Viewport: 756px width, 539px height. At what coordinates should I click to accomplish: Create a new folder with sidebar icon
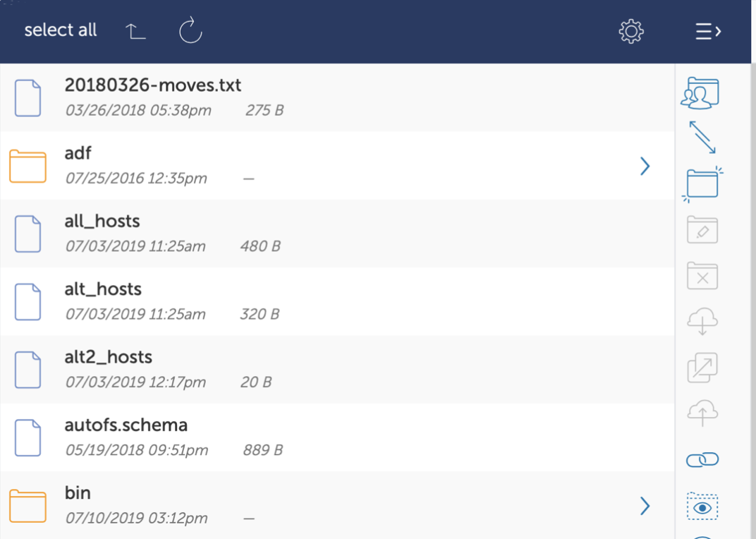point(702,184)
